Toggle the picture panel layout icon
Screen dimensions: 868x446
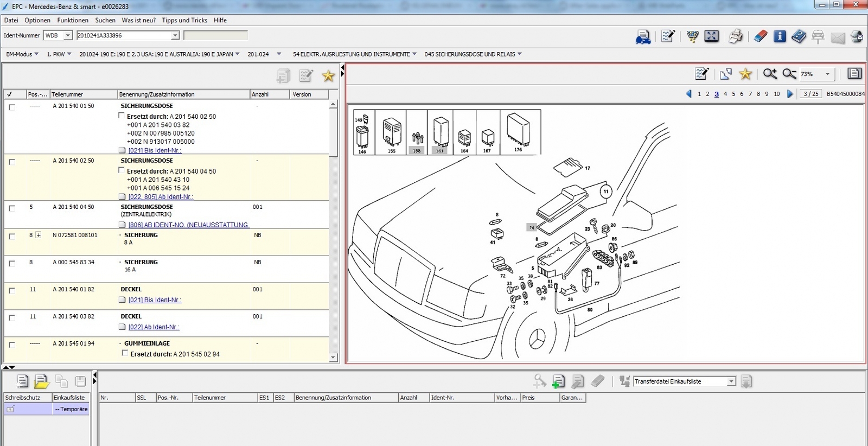point(854,73)
